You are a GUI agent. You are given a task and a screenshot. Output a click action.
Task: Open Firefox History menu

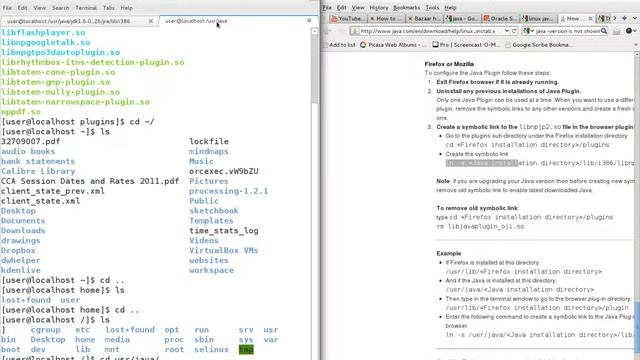(x=379, y=8)
